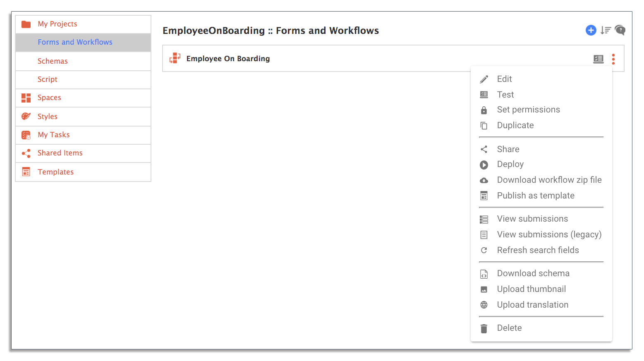
Task: Click the Share icon in context menu
Action: click(484, 149)
